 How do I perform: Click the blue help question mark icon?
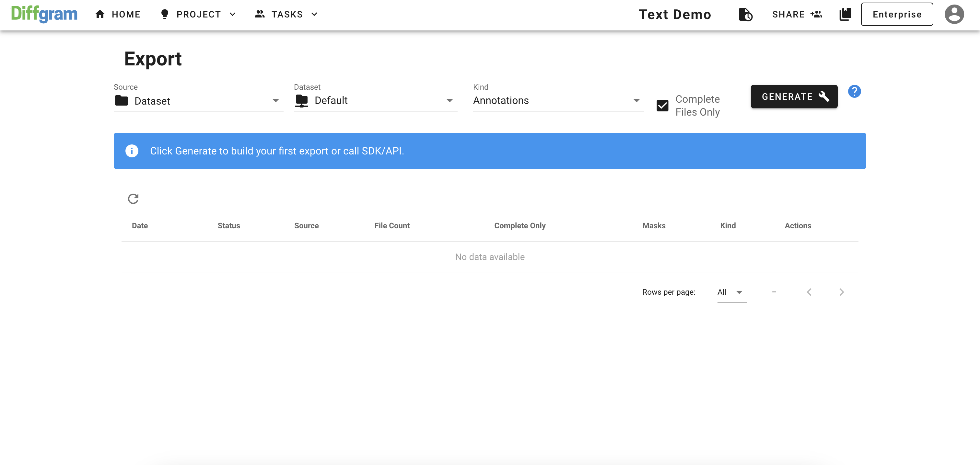click(854, 92)
